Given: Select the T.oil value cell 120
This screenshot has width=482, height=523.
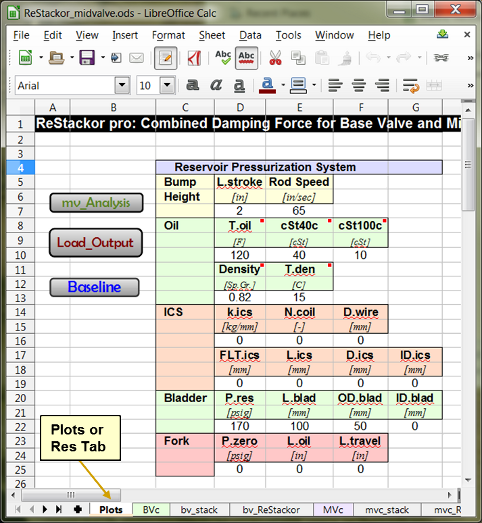Looking at the screenshot, I should [240, 255].
